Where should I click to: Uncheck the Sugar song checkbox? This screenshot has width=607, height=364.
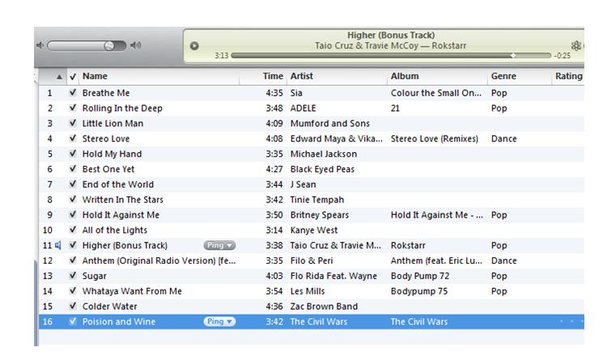(x=73, y=275)
